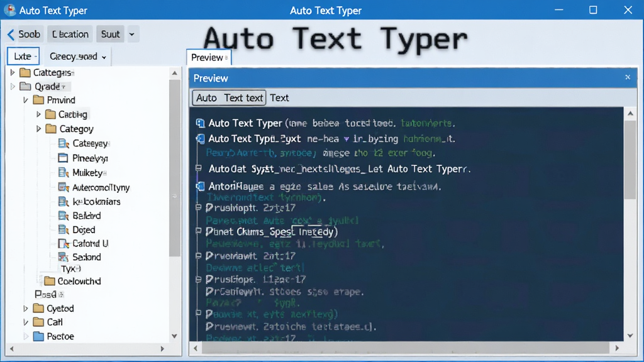Click the Auto Text Typer app icon in title bar
Viewport: 644px width, 362px height.
click(x=9, y=10)
